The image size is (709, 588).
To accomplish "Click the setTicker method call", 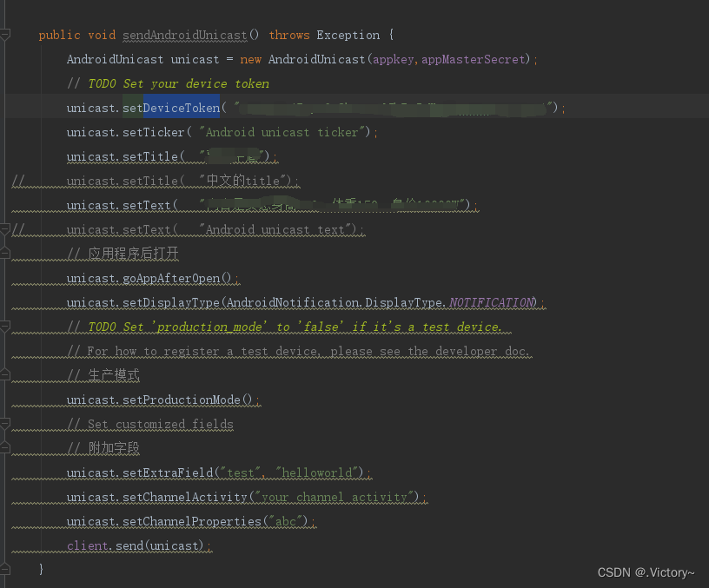I will pyautogui.click(x=152, y=132).
